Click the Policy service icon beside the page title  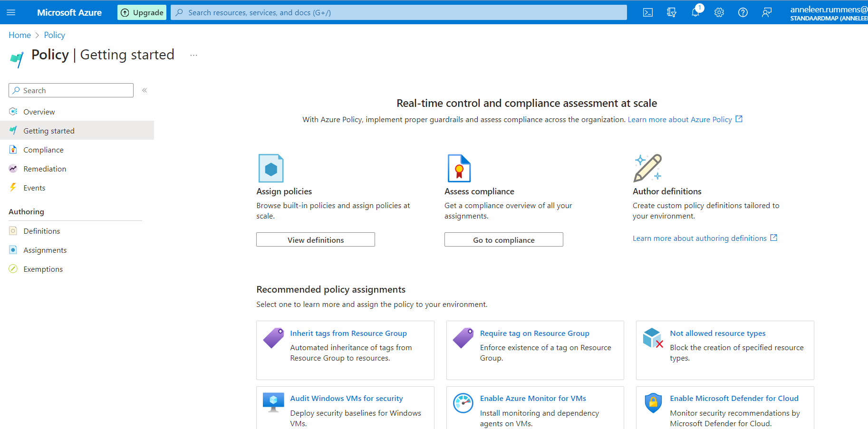click(17, 59)
